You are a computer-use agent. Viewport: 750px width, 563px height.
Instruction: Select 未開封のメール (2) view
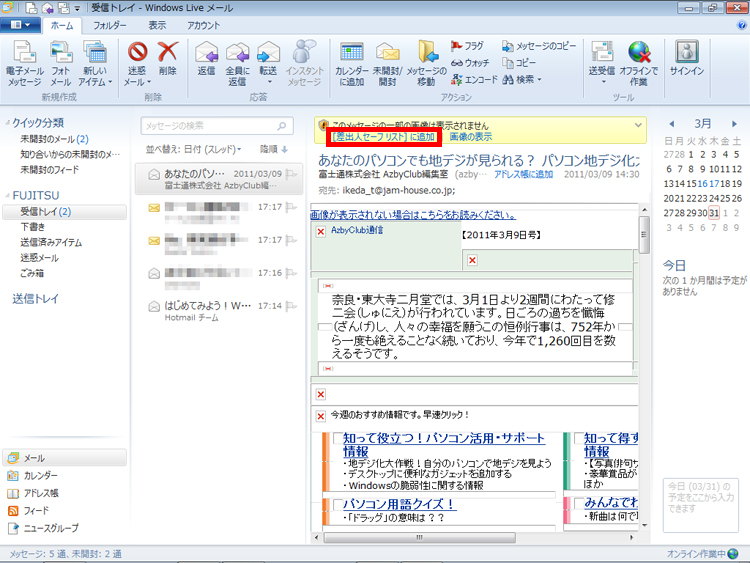(x=54, y=139)
